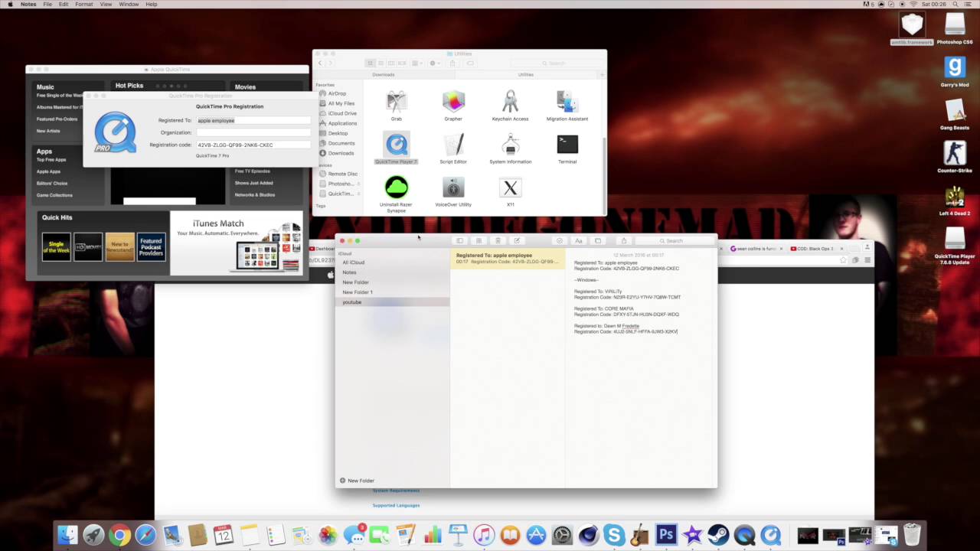The image size is (980, 551).
Task: Switch Finder to list view
Action: (x=381, y=63)
